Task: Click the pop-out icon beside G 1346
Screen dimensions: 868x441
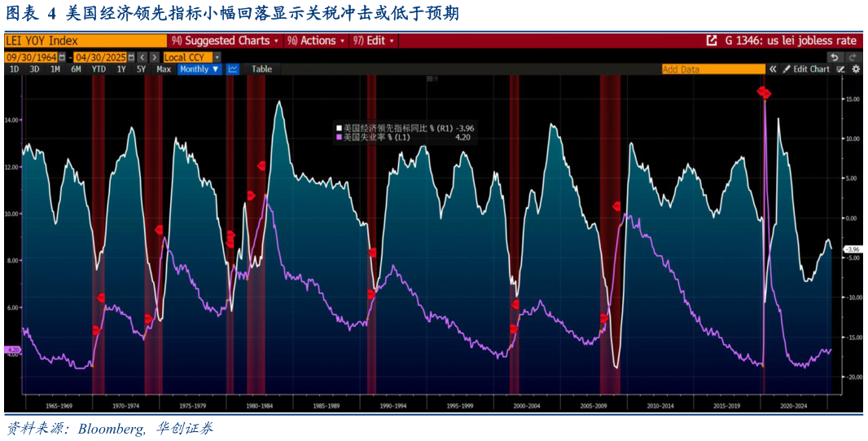Action: [x=711, y=41]
